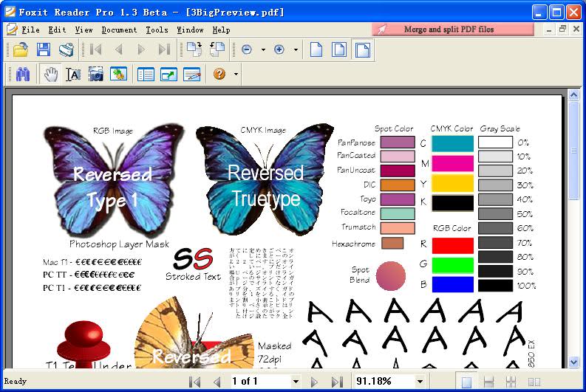This screenshot has height=392, width=586.
Task: Close the inner document window
Action: point(576,30)
